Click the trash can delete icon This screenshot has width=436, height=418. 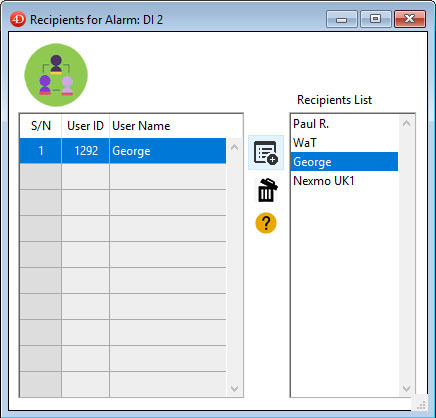(267, 190)
